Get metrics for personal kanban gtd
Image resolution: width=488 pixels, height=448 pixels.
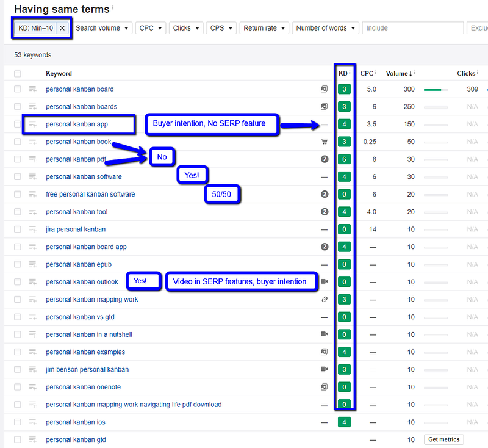444,439
